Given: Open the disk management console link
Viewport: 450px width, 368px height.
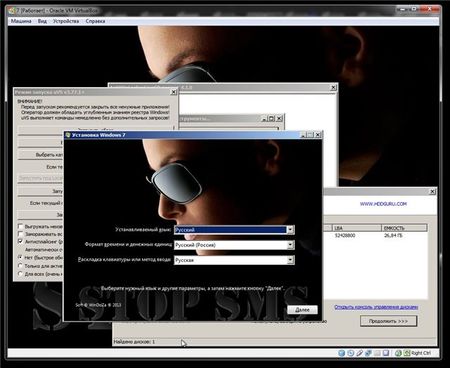Looking at the screenshot, I should [376, 307].
